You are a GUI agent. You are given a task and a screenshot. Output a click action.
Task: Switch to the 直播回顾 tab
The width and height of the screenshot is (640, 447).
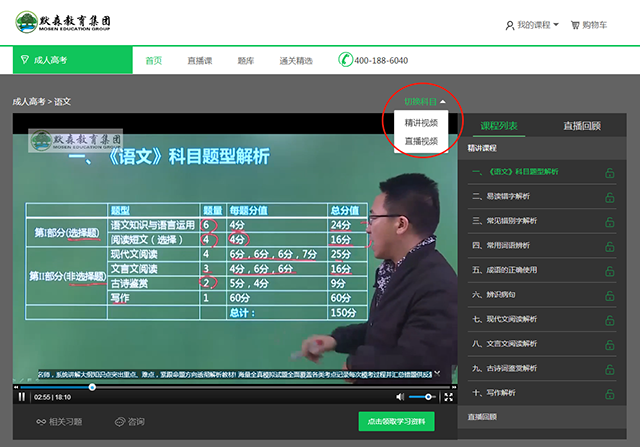[582, 126]
